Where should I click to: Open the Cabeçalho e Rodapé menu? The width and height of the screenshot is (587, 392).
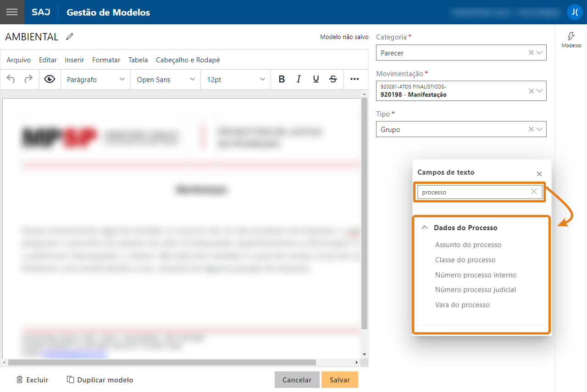tap(188, 60)
